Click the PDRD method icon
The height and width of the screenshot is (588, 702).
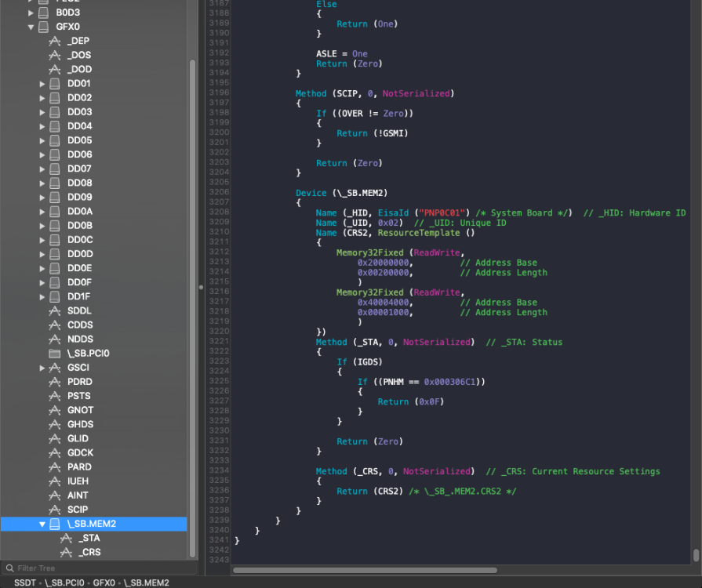[x=55, y=382]
